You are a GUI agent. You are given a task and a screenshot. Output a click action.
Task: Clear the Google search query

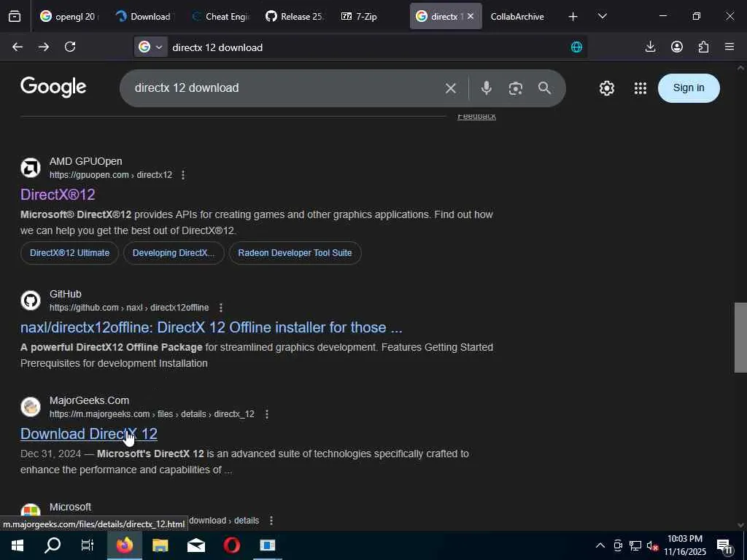click(451, 88)
